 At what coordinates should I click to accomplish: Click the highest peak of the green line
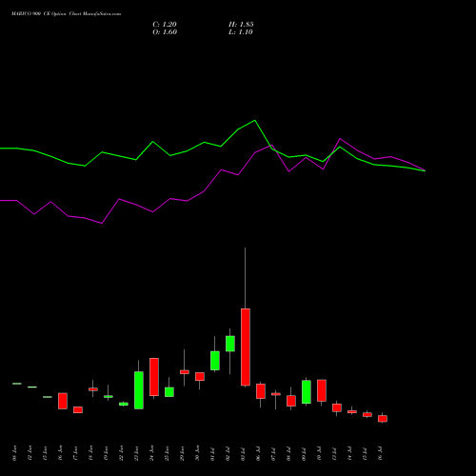255,120
